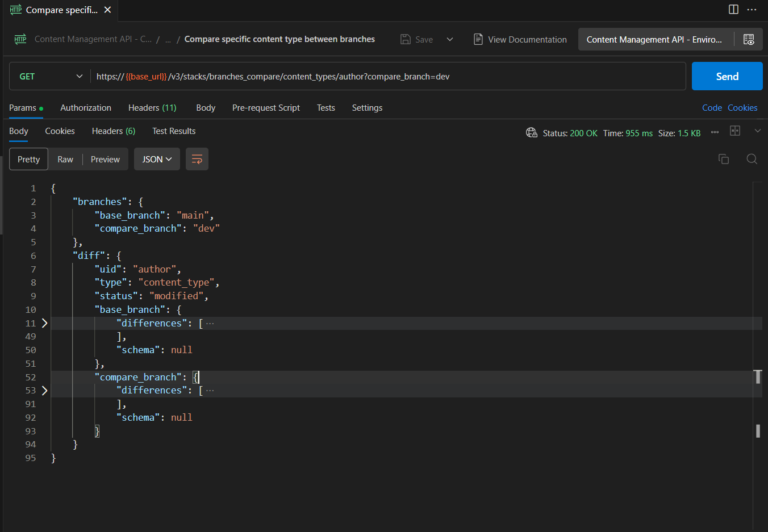Open the request Body tab
This screenshot has width=768, height=532.
tap(206, 108)
